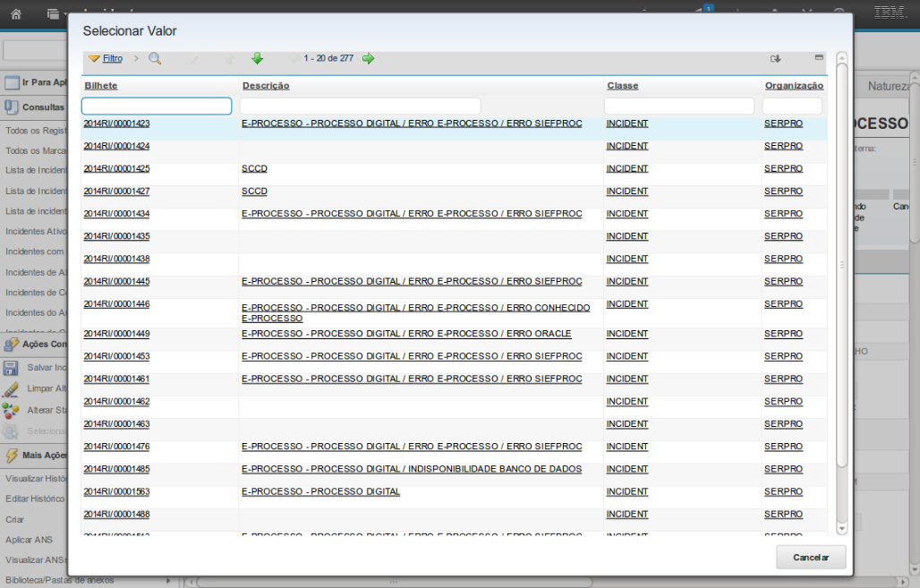
Task: Open the Filtro filter toggle
Action: [106, 58]
